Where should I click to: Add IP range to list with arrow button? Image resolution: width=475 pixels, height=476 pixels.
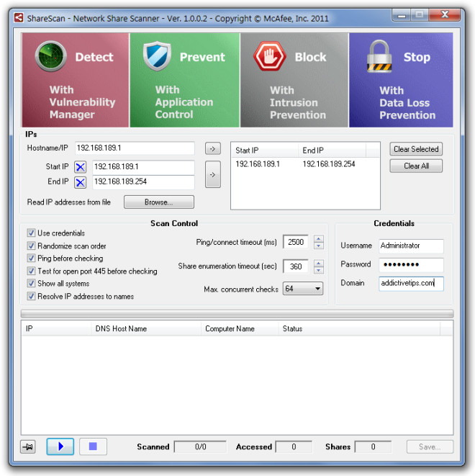click(x=212, y=174)
